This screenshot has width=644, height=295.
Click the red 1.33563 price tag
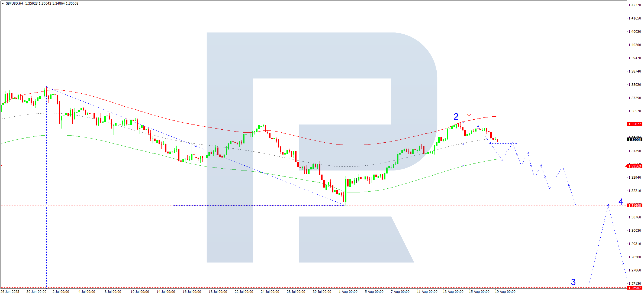click(635, 166)
